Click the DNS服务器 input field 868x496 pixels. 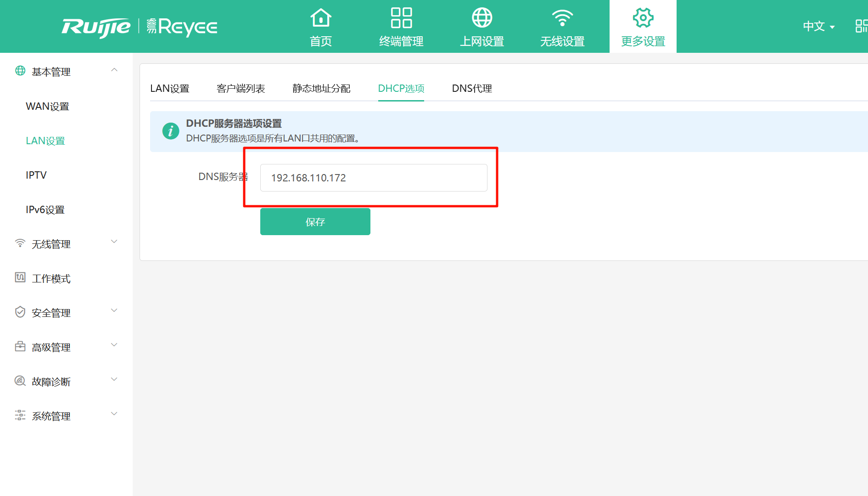[373, 178]
